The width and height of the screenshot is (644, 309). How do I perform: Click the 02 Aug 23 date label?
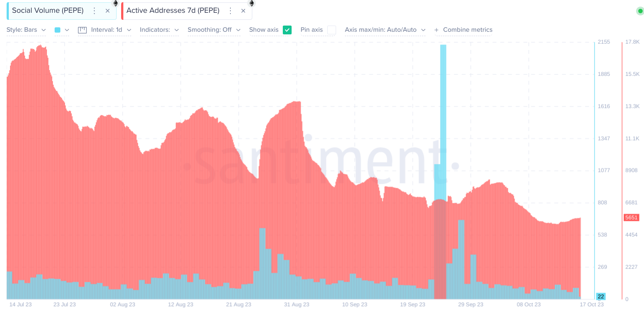[x=122, y=305]
